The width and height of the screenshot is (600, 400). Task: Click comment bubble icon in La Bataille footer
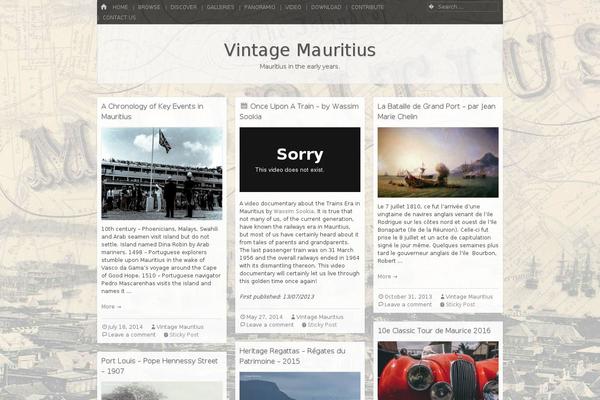click(x=381, y=304)
